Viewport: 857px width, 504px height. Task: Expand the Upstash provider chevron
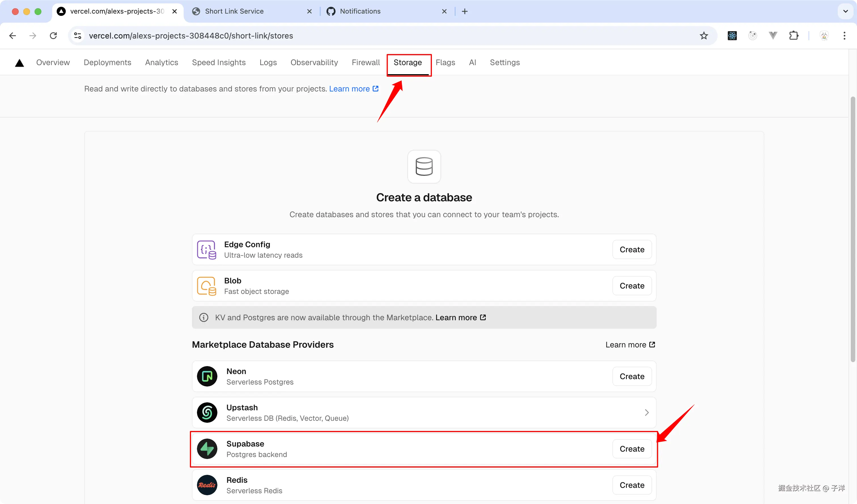(646, 412)
